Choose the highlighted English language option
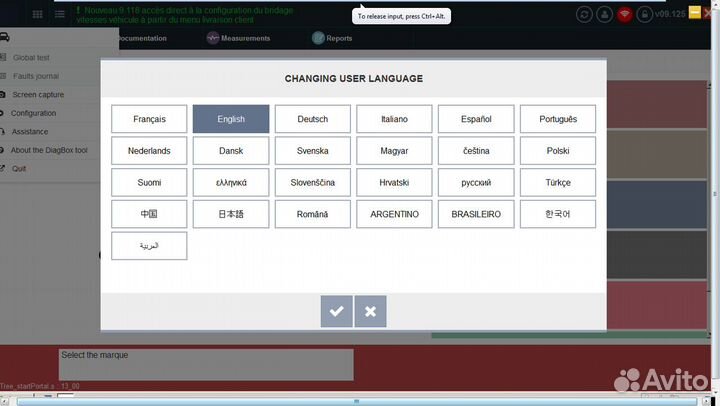The height and width of the screenshot is (406, 720). (231, 119)
